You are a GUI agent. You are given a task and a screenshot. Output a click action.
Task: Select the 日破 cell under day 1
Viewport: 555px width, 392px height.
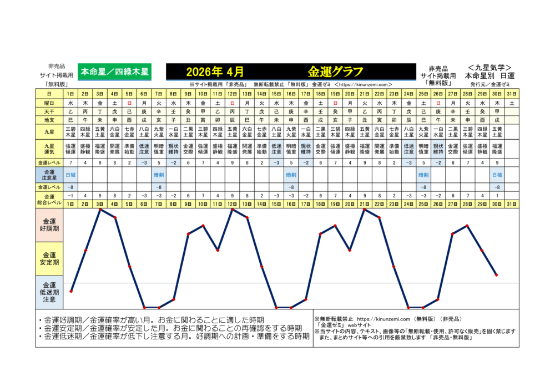tap(70, 174)
